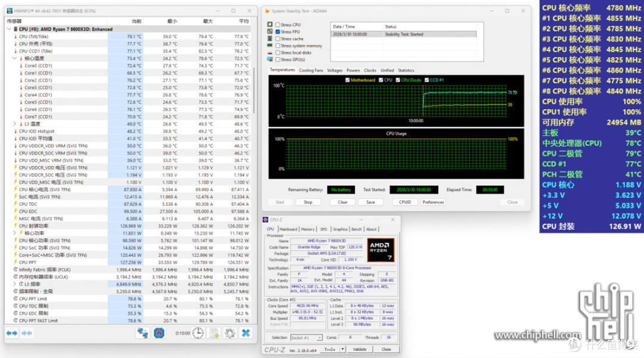This screenshot has width=644, height=358.
Task: Click icon beside Stress cache
Action: pos(270,39)
